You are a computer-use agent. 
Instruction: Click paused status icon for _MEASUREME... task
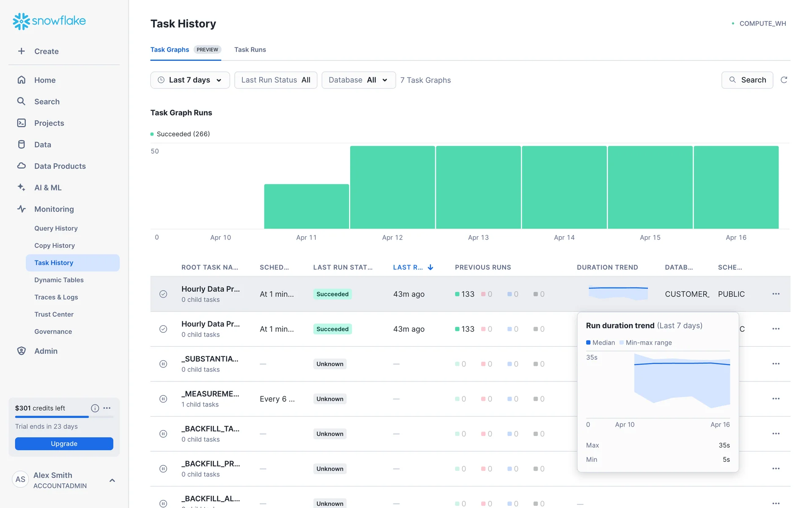tap(163, 399)
